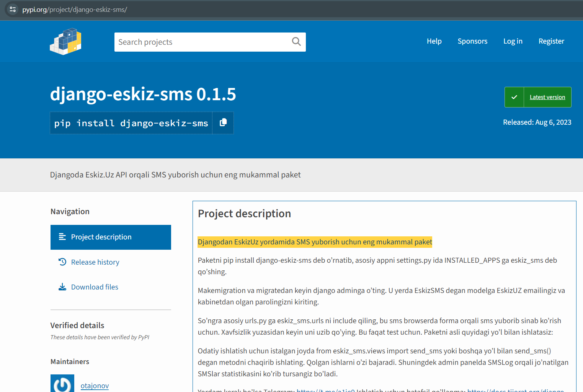Focus the Search projects field
Viewport: 583px width, 392px height.
pyautogui.click(x=210, y=42)
